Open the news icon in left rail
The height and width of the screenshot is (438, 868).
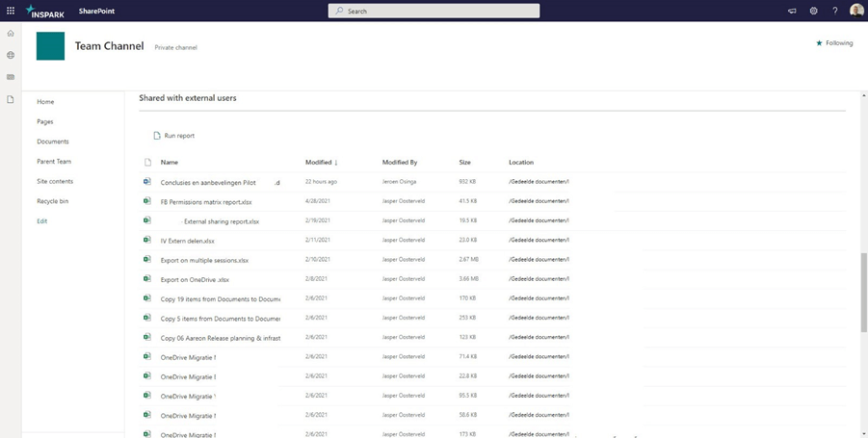pos(11,77)
